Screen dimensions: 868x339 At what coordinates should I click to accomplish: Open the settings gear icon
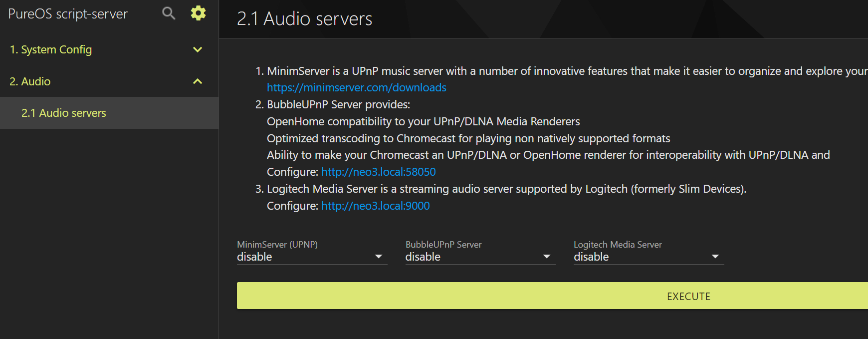point(199,13)
